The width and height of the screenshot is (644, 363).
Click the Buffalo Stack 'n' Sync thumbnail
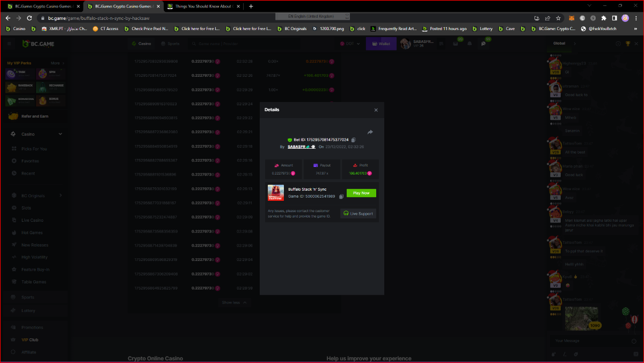276,193
